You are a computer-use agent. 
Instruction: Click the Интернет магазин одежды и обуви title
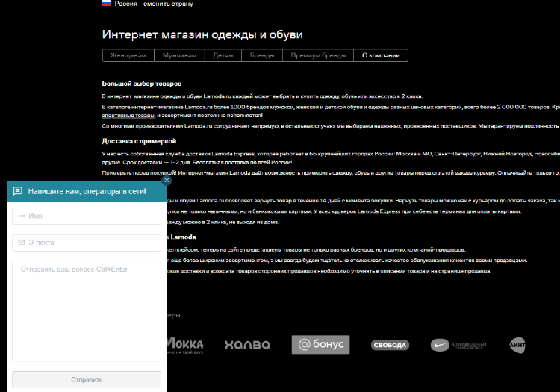click(x=202, y=34)
